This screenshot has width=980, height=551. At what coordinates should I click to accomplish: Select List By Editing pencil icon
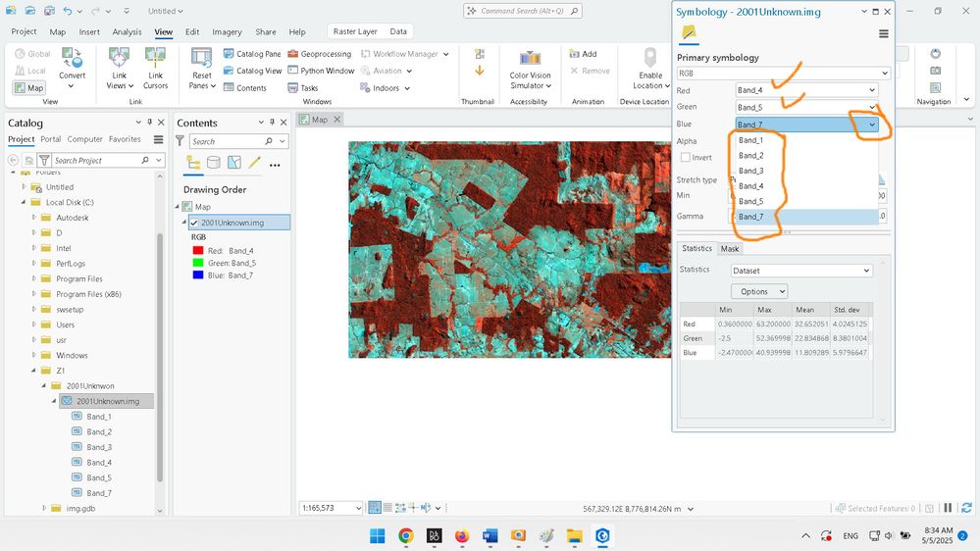coord(254,163)
